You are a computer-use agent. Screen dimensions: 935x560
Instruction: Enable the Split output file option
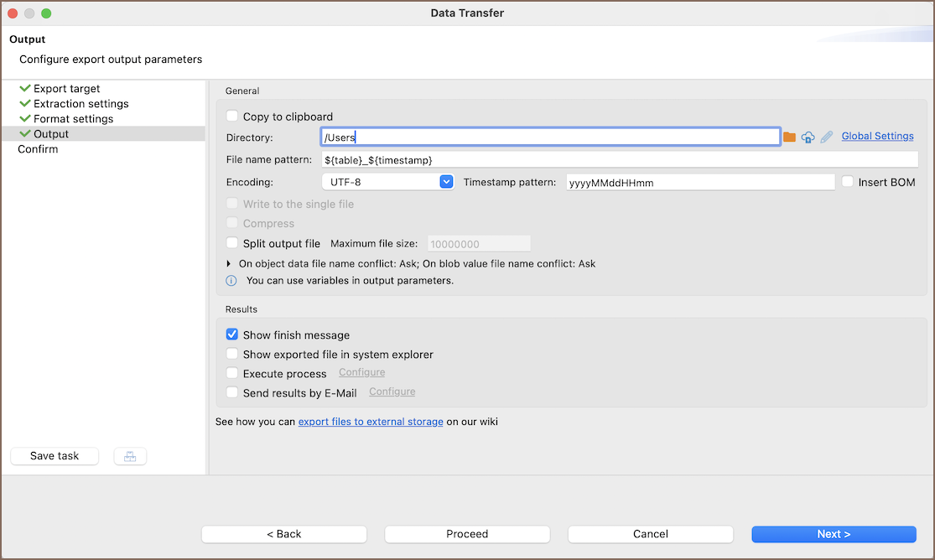coord(232,243)
